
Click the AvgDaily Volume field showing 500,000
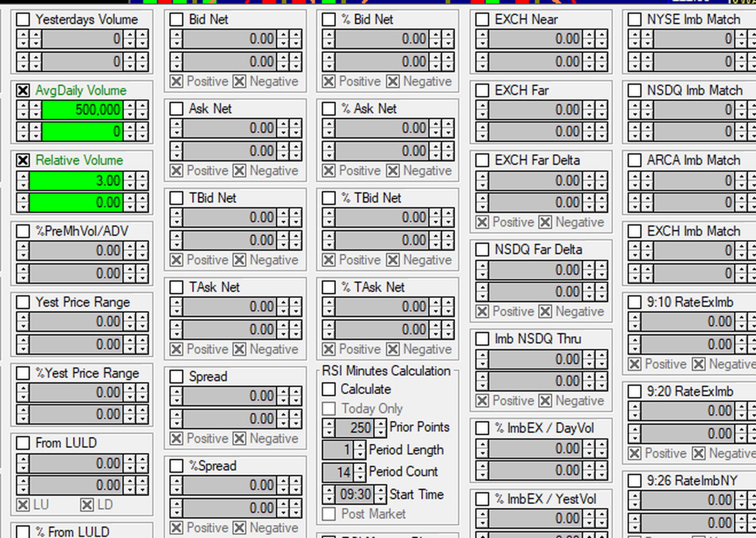(82, 110)
